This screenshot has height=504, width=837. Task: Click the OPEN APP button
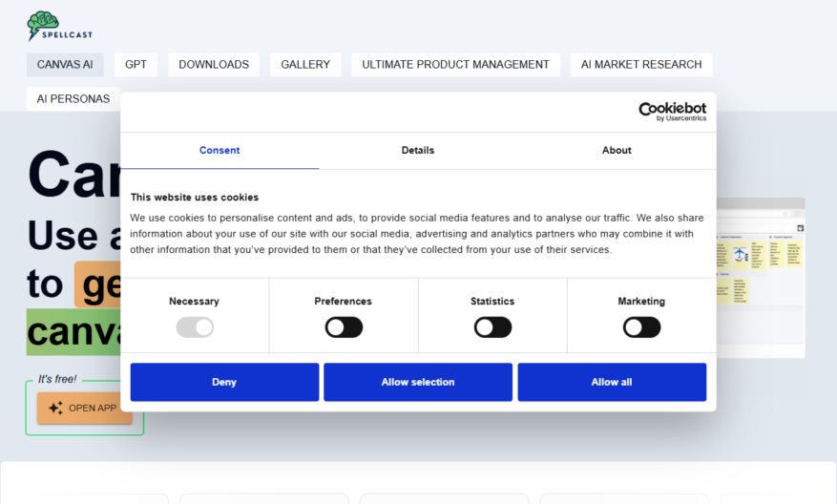point(84,408)
